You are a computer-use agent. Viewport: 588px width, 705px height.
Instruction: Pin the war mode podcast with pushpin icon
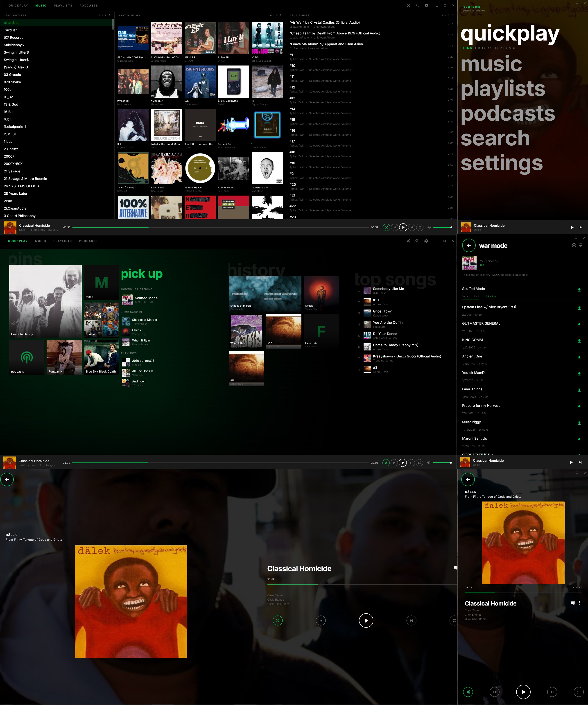[x=580, y=245]
